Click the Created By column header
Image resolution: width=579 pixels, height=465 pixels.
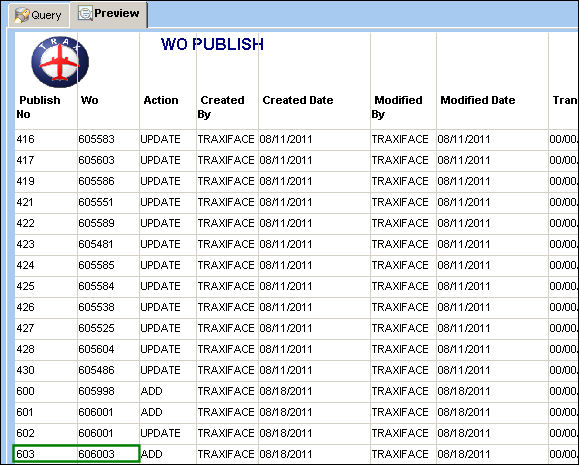[x=221, y=107]
